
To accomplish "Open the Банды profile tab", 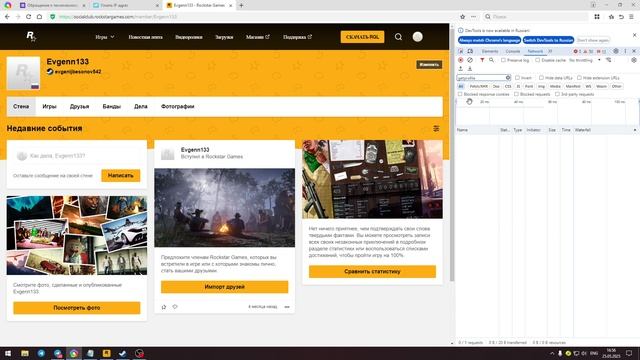I will click(x=111, y=106).
